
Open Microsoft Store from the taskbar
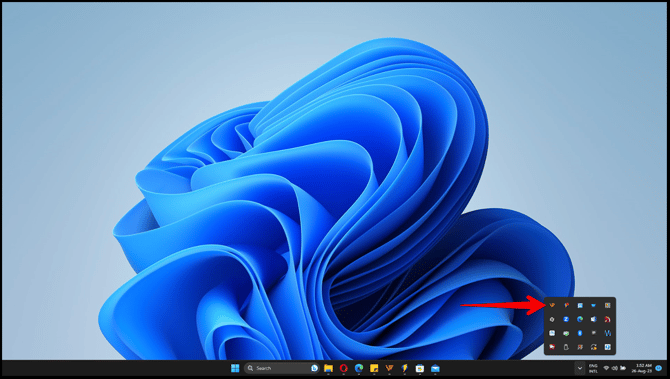tap(420, 368)
